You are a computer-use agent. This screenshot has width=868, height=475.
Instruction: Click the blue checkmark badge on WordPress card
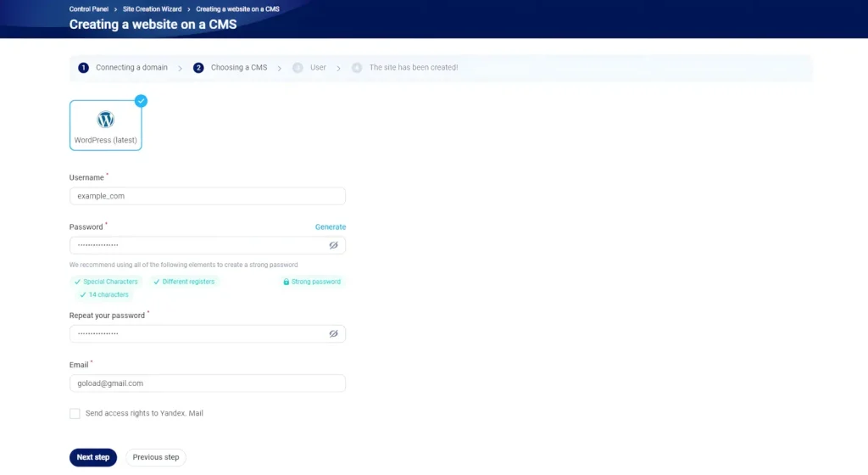(x=142, y=101)
